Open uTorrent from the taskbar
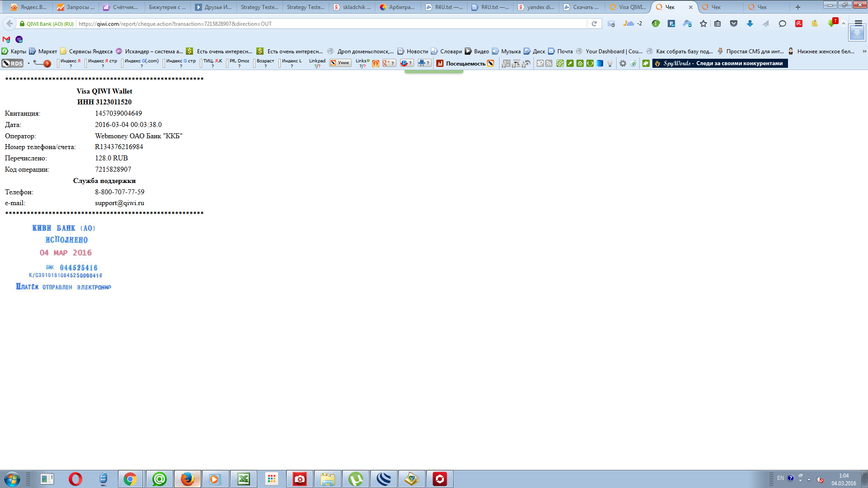 click(x=356, y=479)
